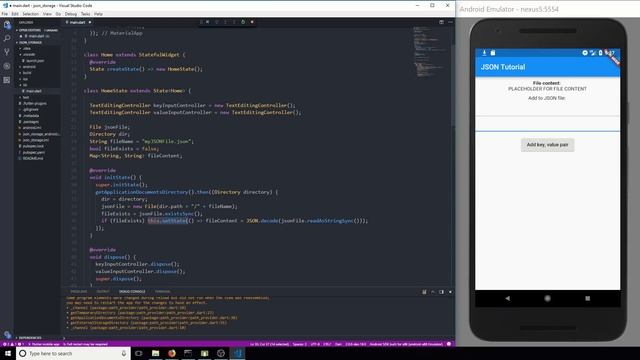Open Task View on the taskbar
Screen dimensions: 640x360
[139, 353]
